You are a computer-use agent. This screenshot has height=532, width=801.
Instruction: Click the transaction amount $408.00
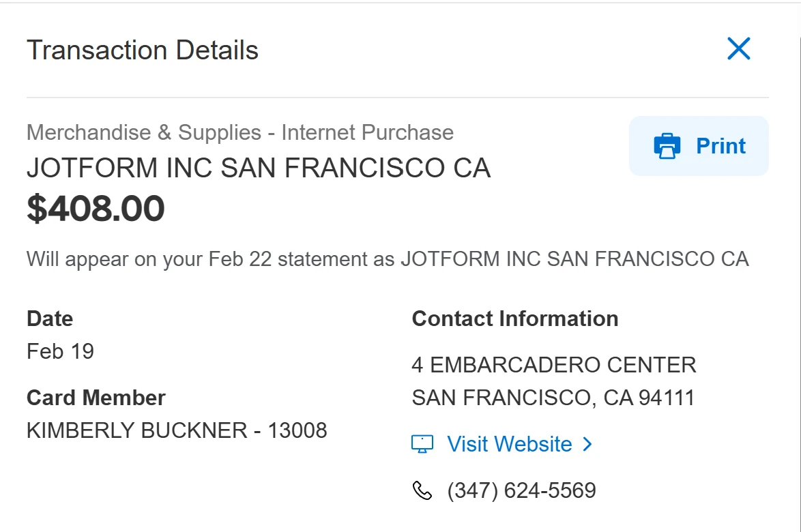pos(95,209)
